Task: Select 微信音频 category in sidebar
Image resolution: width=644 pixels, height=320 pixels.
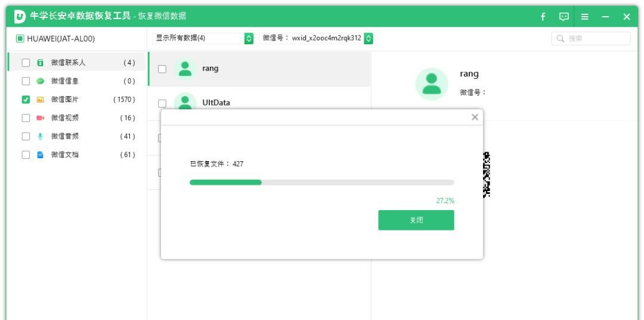Action: pyautogui.click(x=76, y=136)
